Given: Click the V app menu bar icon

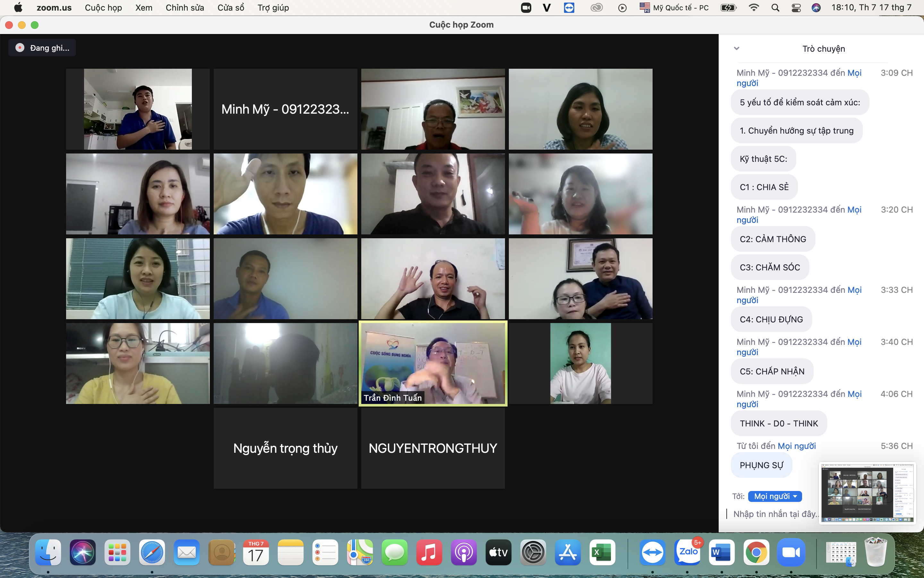Looking at the screenshot, I should [x=547, y=8].
